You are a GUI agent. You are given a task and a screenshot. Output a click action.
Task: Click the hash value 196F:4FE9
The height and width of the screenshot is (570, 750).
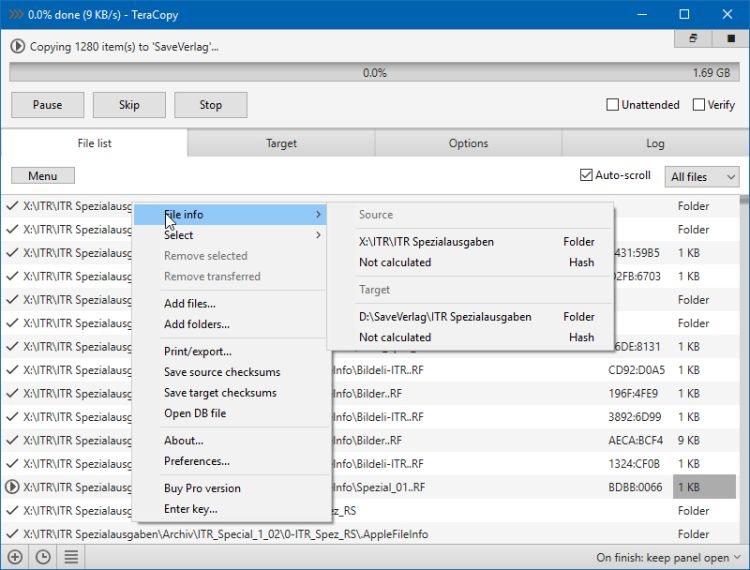tap(633, 393)
